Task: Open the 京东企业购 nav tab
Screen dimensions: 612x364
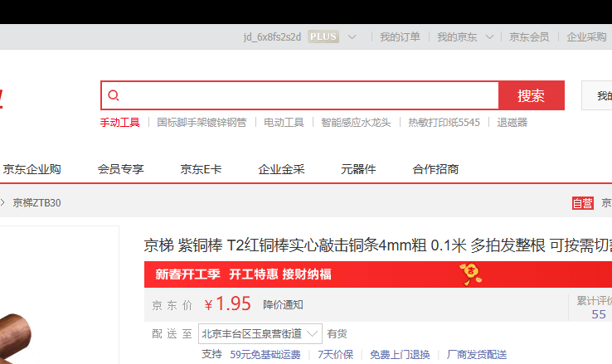Action: tap(32, 169)
